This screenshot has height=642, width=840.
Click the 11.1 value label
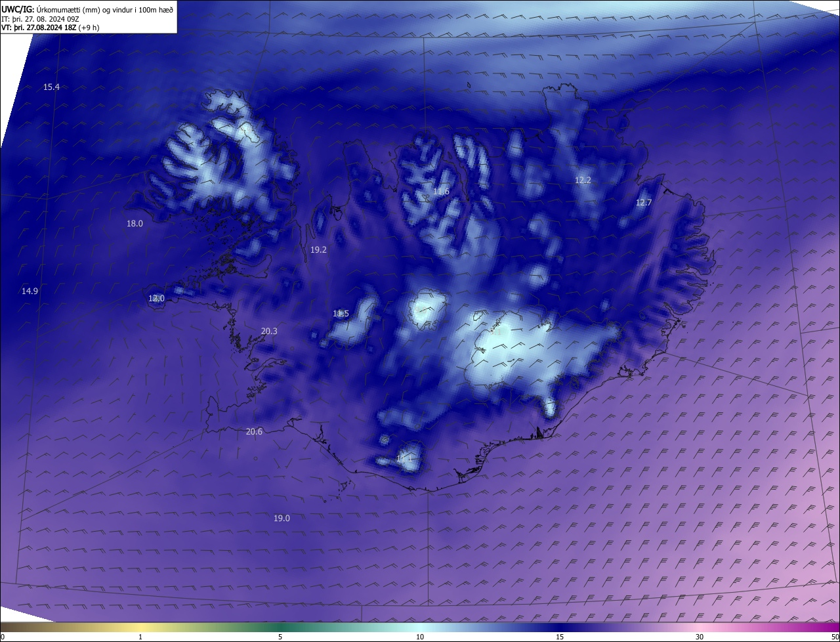(x=405, y=458)
